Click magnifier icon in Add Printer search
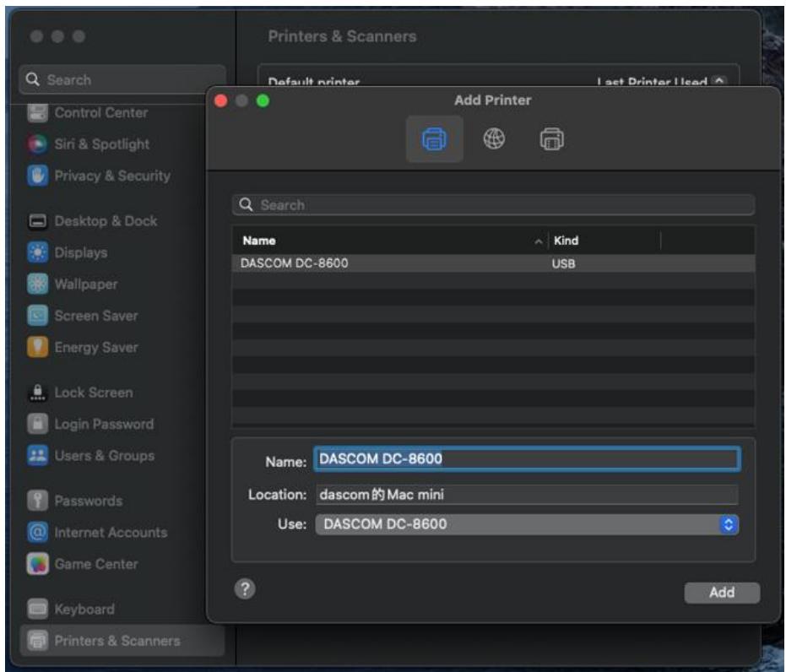The height and width of the screenshot is (672, 786). (x=246, y=204)
